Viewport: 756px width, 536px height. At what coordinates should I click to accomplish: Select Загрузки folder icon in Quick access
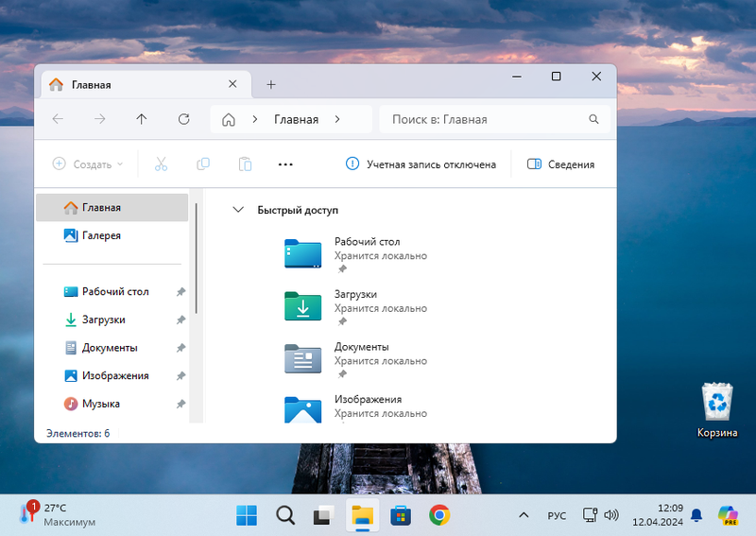click(302, 306)
